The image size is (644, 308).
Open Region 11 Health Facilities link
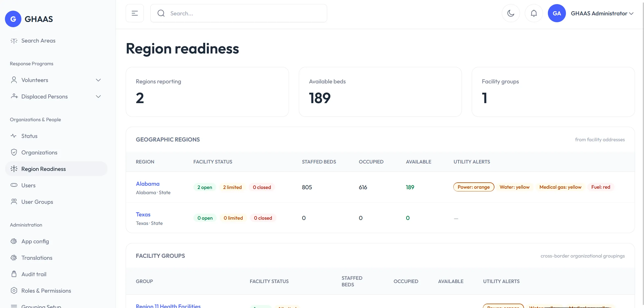tap(168, 306)
